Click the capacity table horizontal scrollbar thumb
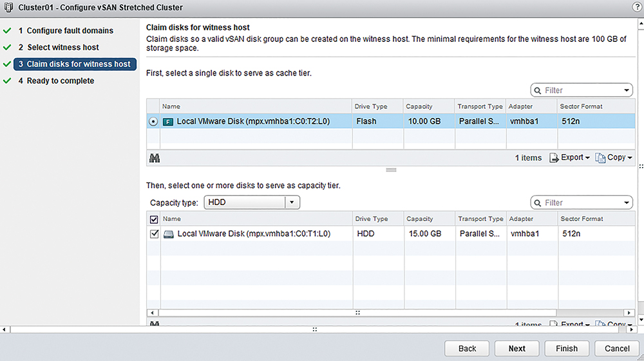The image size is (644, 361). (357, 313)
